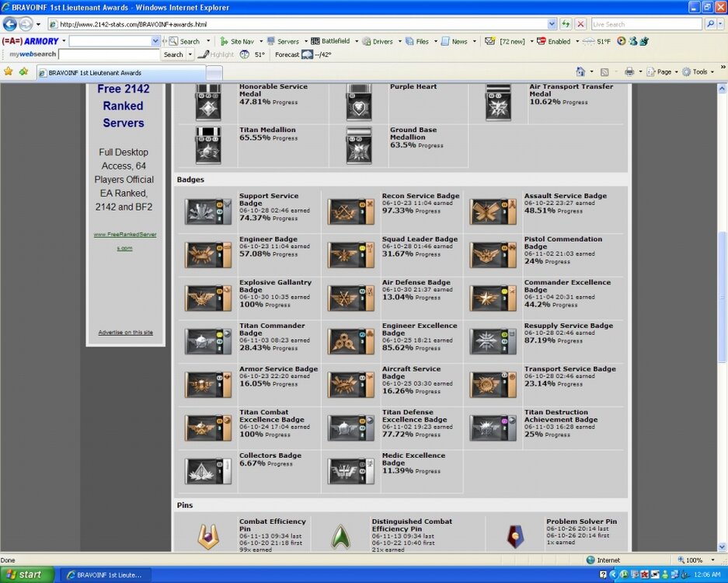728x583 pixels.
Task: Click the mywebsearch text input field
Action: (x=109, y=54)
